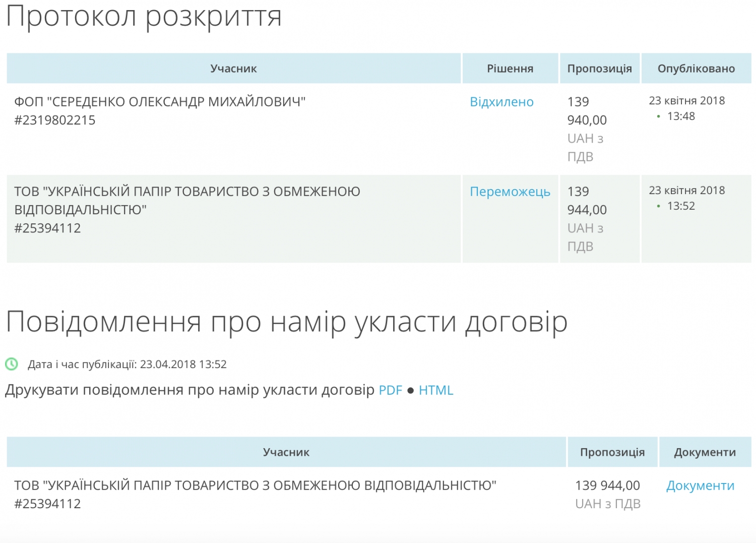The image size is (756, 543).
Task: Click the green clock icon beside publication date
Action: (x=12, y=364)
